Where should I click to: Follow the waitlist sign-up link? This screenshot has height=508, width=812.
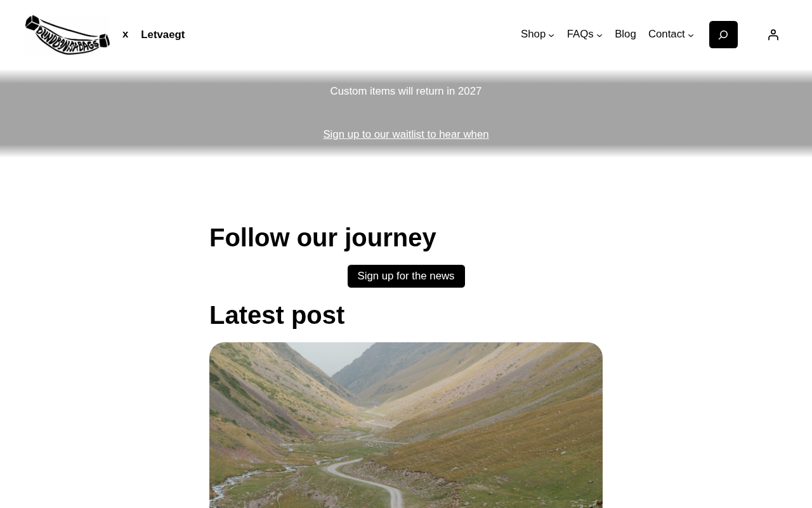pyautogui.click(x=406, y=135)
